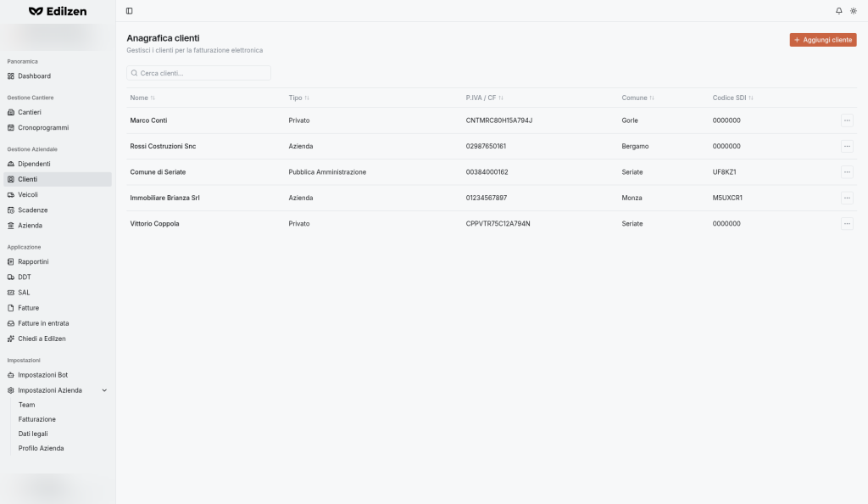Toggle the sidebar panel icon
868x504 pixels.
point(129,11)
